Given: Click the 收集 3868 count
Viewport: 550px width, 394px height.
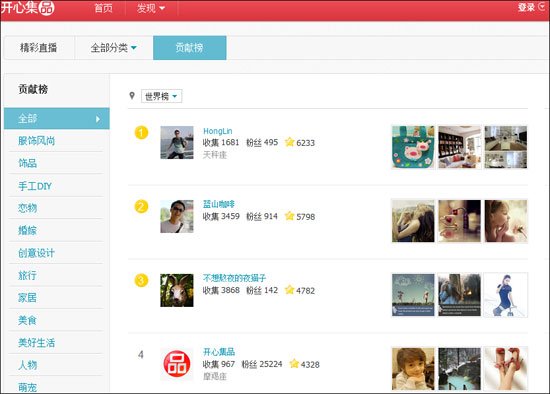Looking at the screenshot, I should click(x=221, y=291).
